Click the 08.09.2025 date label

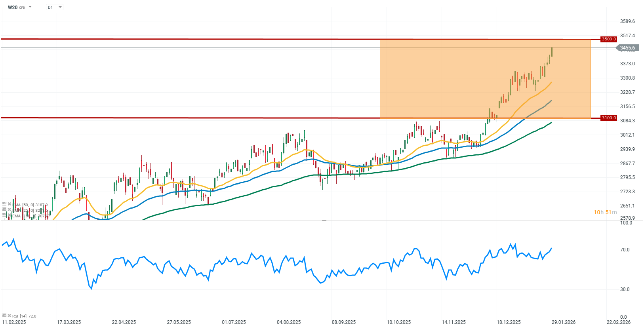(344, 322)
